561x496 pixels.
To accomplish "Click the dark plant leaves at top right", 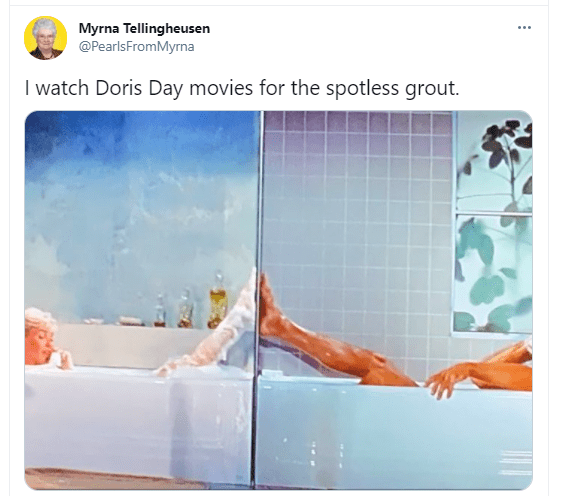I will (506, 141).
